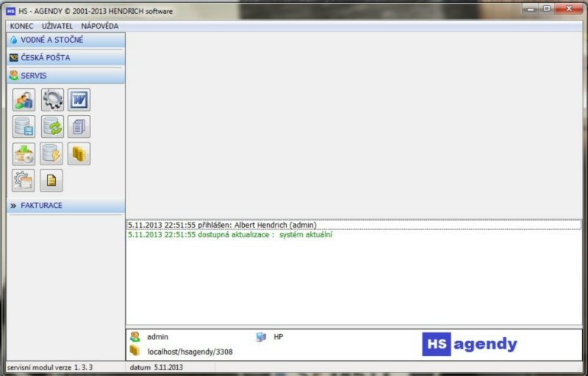Select the log line 'přihlášen: Albert Hendrich (admin)'

pos(354,225)
